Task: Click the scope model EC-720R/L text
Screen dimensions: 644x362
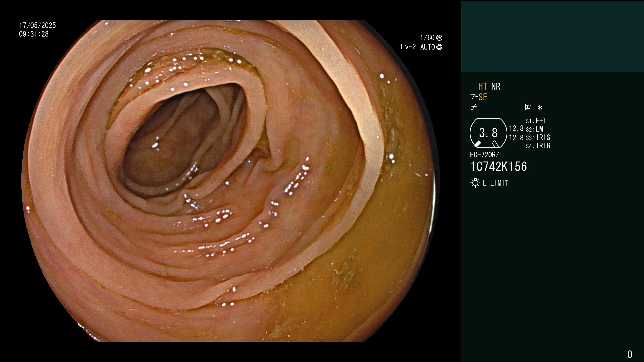Action: pyautogui.click(x=486, y=155)
